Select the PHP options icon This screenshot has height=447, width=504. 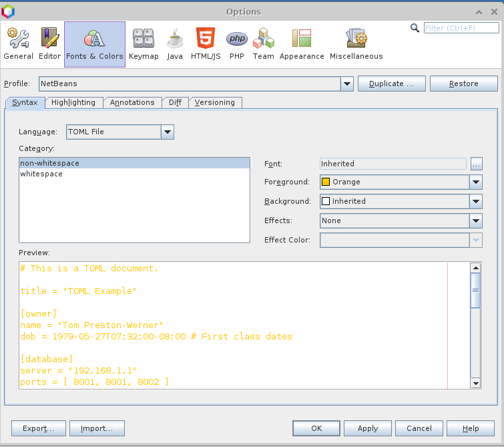[237, 44]
